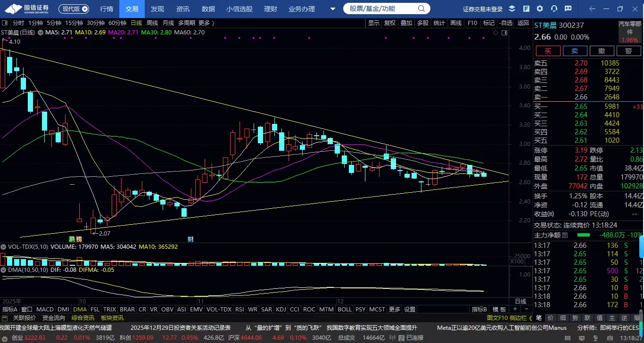Viewport: 644px width, 343px height.
Task: Expand the 更多 periods menu
Action: pyautogui.click(x=206, y=23)
